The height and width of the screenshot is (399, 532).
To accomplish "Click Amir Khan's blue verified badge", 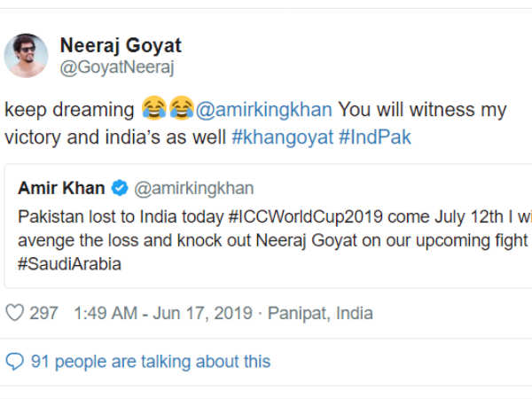I will 121,188.
